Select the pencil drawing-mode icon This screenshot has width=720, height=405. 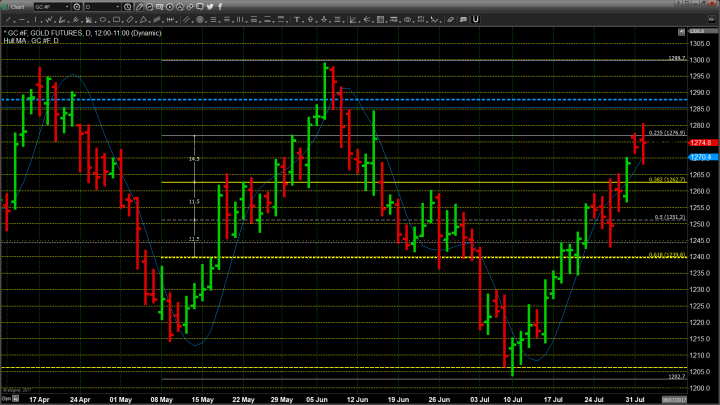click(139, 7)
